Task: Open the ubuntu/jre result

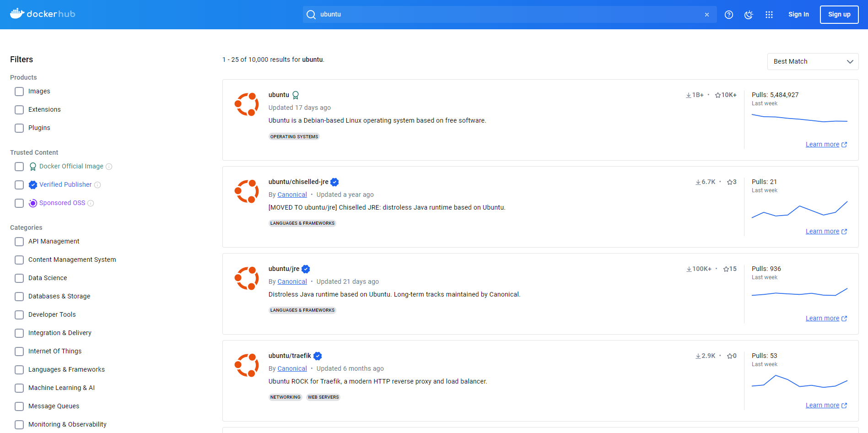Action: [x=284, y=269]
